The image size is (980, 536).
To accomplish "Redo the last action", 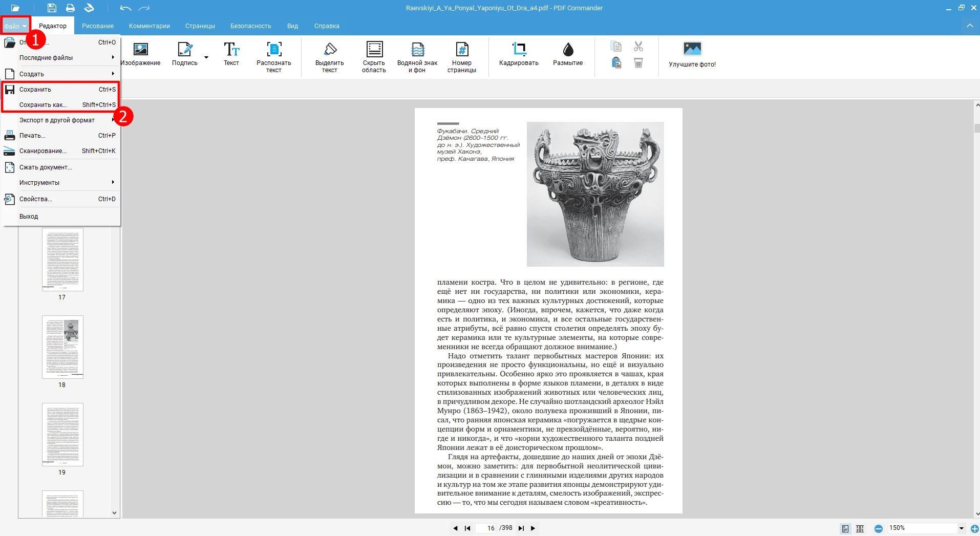I will [144, 8].
